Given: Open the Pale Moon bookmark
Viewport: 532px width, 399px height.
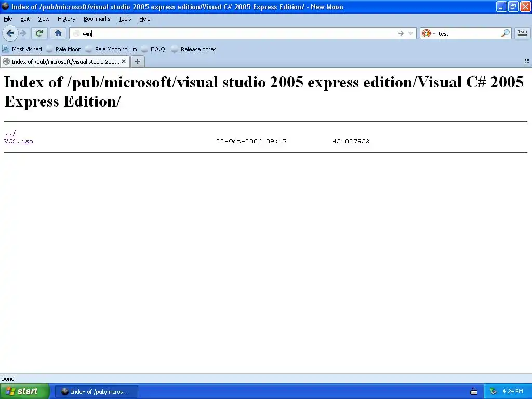Looking at the screenshot, I should [64, 49].
